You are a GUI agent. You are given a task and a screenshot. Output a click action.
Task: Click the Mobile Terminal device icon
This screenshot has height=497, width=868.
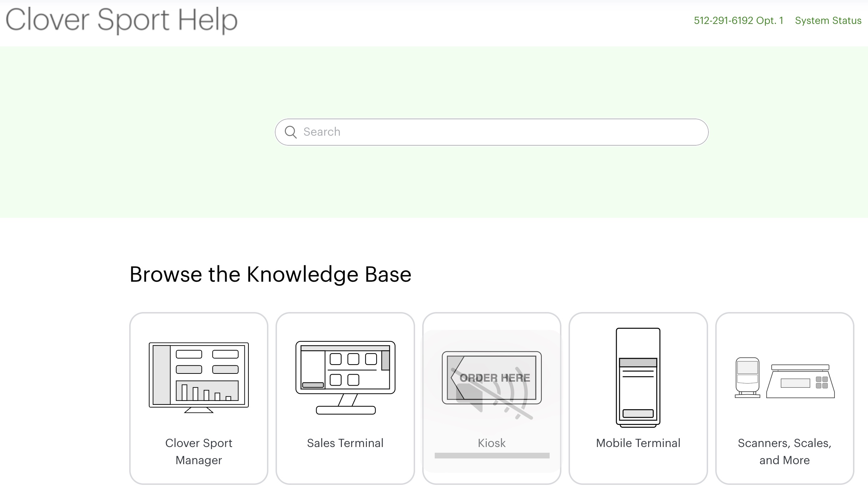(x=638, y=377)
